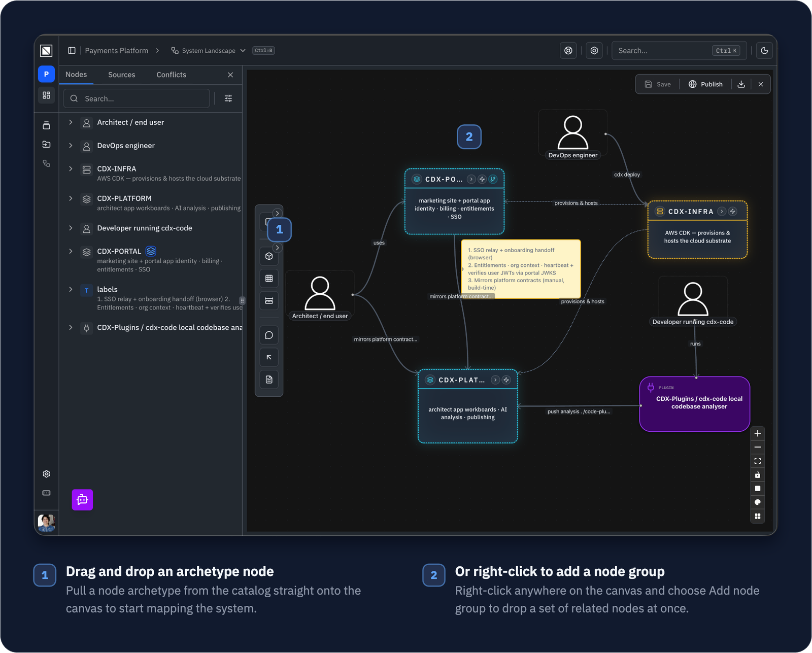The height and width of the screenshot is (653, 812).
Task: Select the 3D cube archetype tool
Action: [x=269, y=256]
